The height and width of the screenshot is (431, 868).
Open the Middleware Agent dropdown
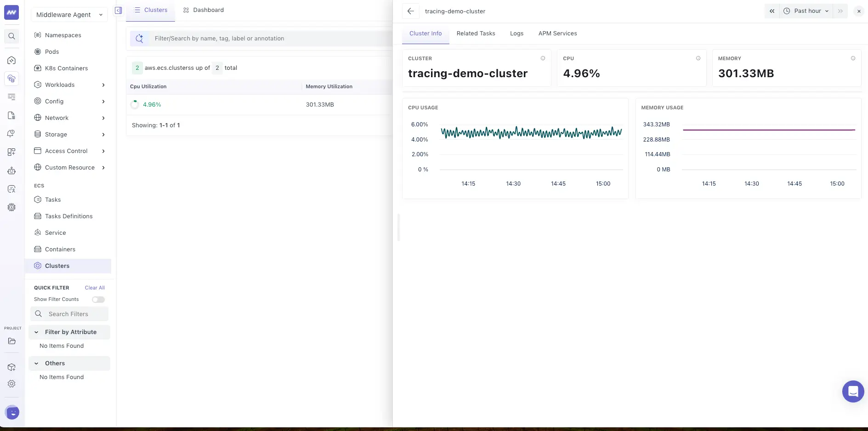[69, 15]
